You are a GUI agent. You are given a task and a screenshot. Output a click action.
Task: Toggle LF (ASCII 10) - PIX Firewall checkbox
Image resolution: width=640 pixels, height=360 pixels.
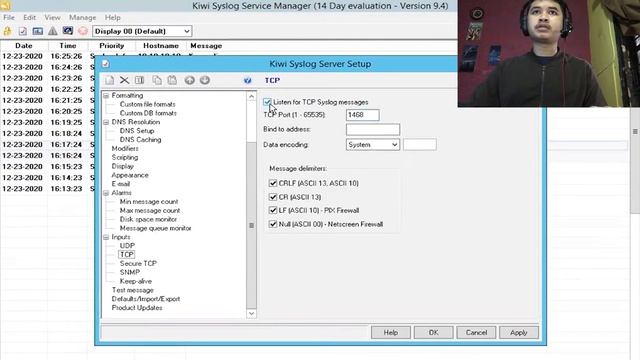coord(273,210)
